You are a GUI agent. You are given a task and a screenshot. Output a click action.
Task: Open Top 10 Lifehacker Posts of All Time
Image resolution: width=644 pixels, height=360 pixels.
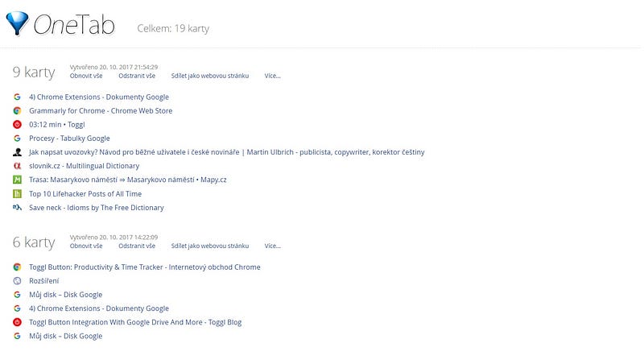(x=85, y=193)
